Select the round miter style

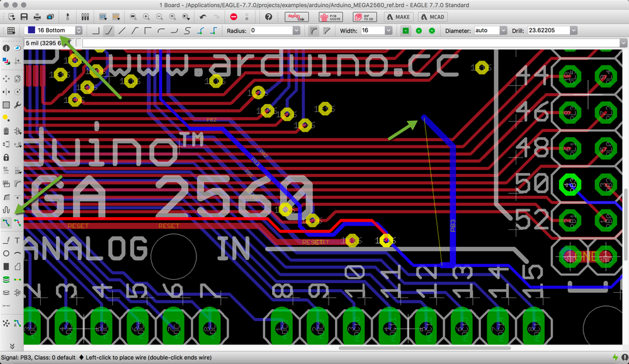point(314,30)
